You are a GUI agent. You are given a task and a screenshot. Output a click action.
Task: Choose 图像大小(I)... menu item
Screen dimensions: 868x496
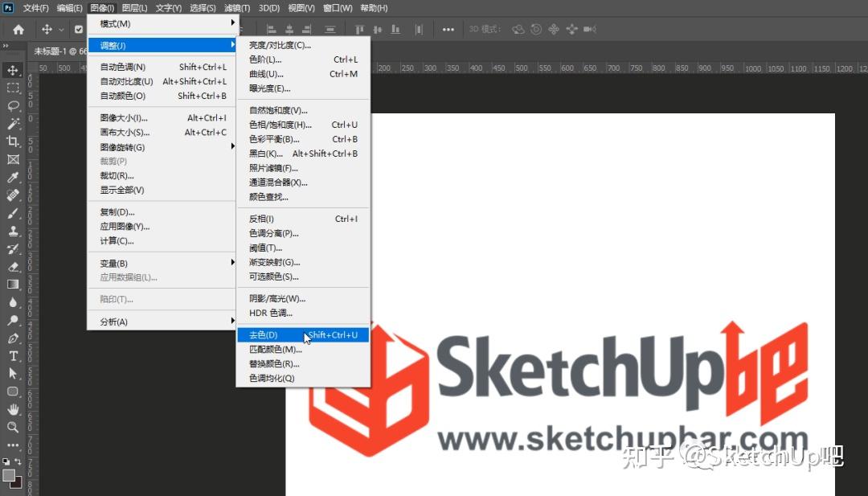click(x=162, y=118)
